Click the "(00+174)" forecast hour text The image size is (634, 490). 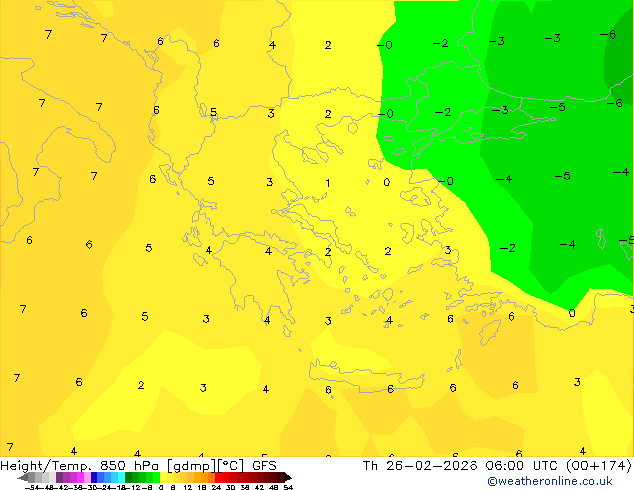click(599, 466)
